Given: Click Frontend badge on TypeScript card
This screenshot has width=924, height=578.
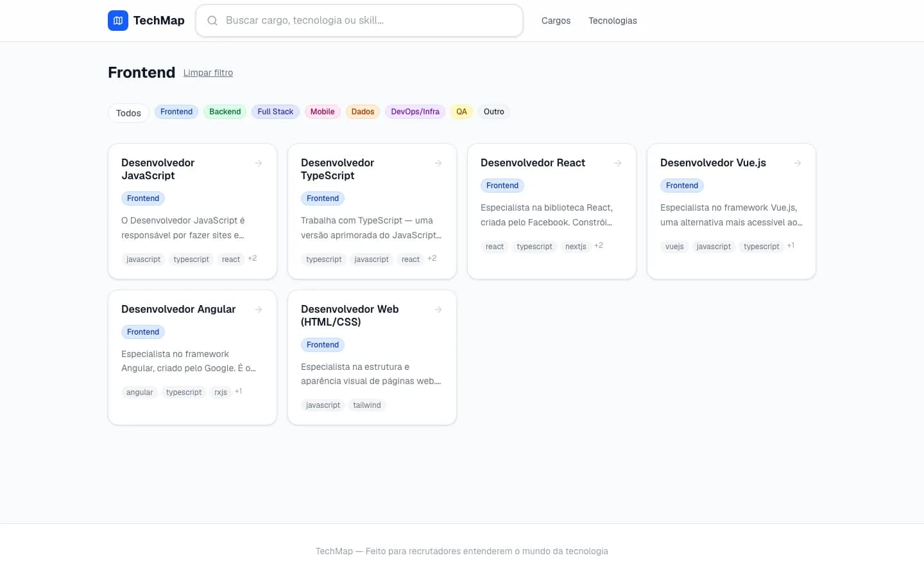Looking at the screenshot, I should pos(323,198).
